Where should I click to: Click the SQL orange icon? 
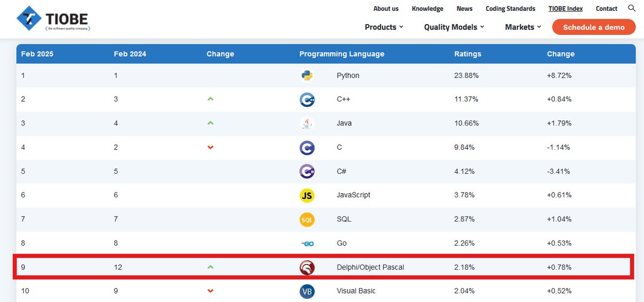pos(307,219)
